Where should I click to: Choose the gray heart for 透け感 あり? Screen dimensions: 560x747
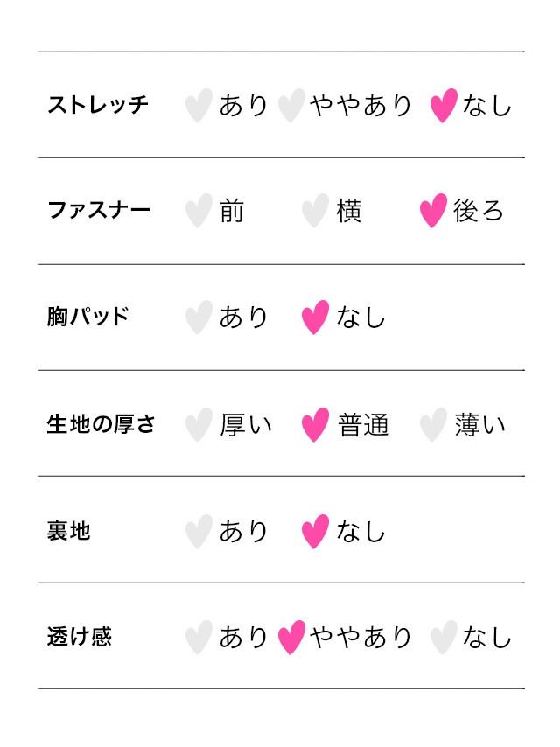point(199,638)
